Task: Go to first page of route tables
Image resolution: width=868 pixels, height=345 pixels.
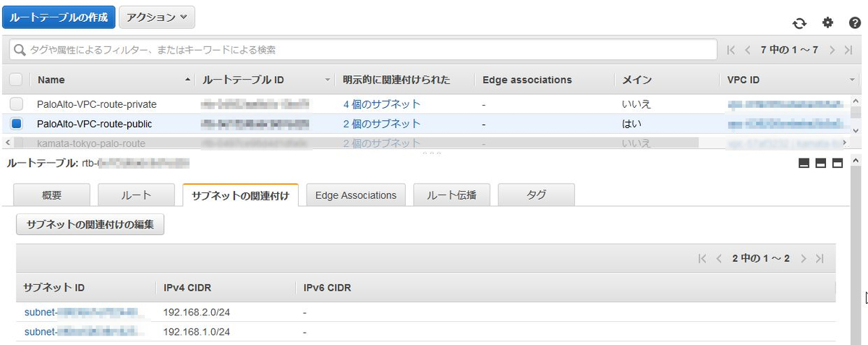Action: coord(731,50)
